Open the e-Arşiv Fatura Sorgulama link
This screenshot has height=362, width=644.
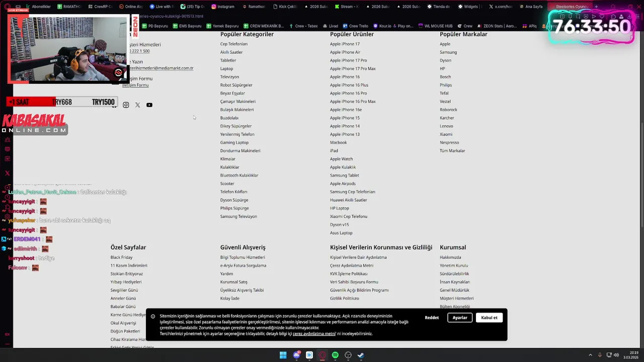(243, 265)
